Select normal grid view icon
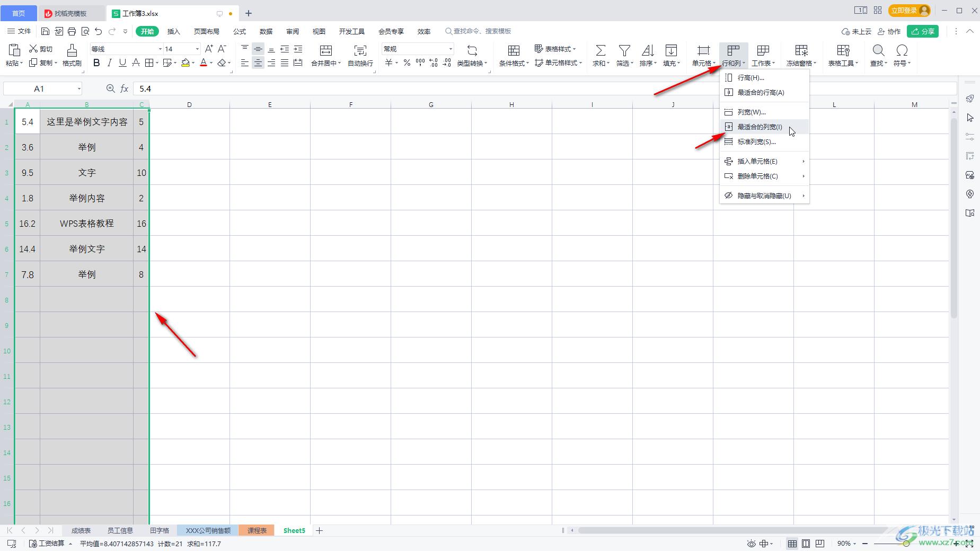 (792, 544)
